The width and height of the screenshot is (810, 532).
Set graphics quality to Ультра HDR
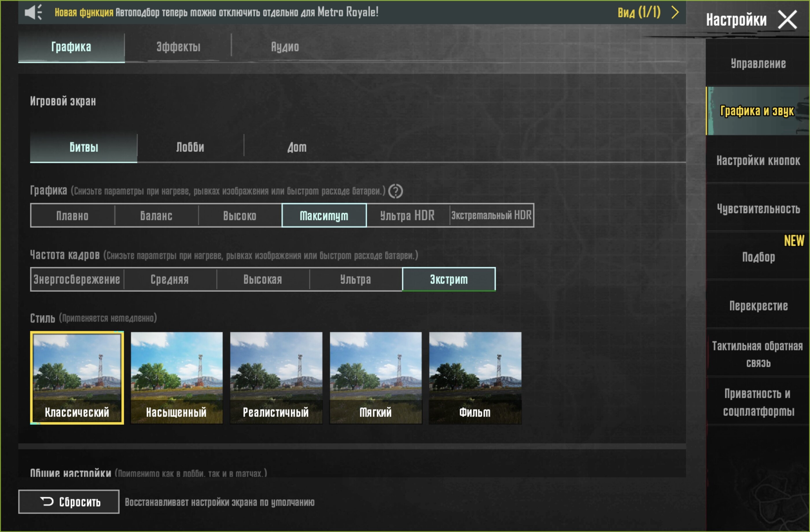[408, 216]
